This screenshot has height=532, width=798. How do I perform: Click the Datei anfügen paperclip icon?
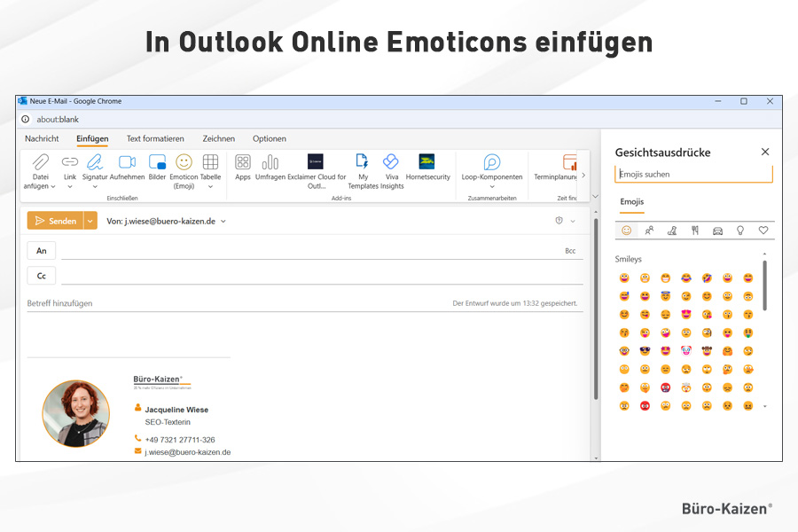coord(41,162)
